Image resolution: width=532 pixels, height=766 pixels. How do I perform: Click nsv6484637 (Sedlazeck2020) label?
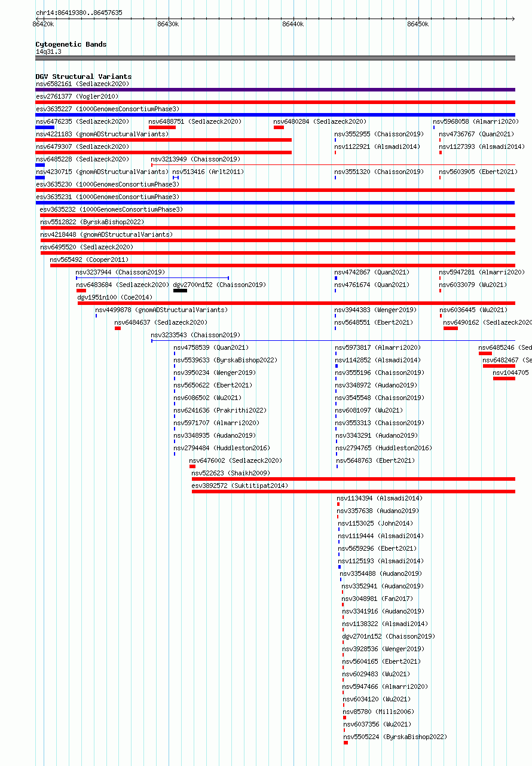161,322
